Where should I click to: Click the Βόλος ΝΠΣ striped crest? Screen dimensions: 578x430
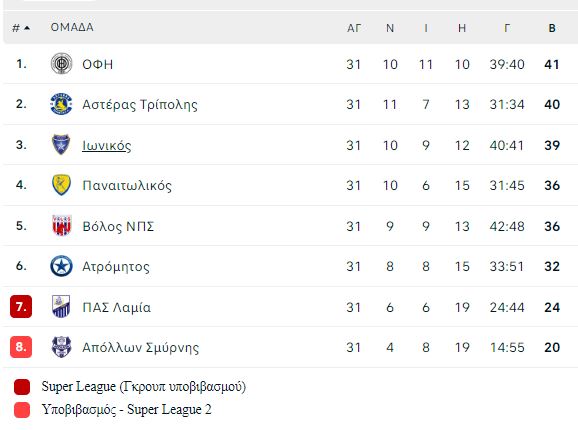tap(61, 225)
